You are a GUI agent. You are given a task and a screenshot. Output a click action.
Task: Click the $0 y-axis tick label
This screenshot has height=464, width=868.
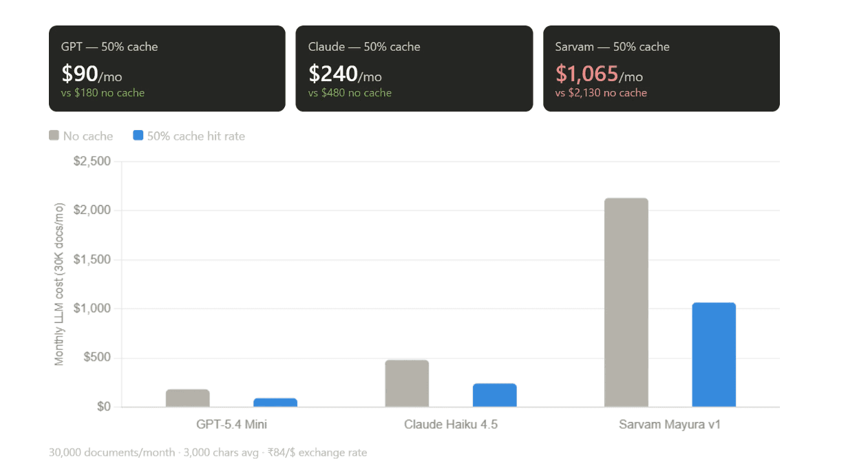click(x=103, y=407)
